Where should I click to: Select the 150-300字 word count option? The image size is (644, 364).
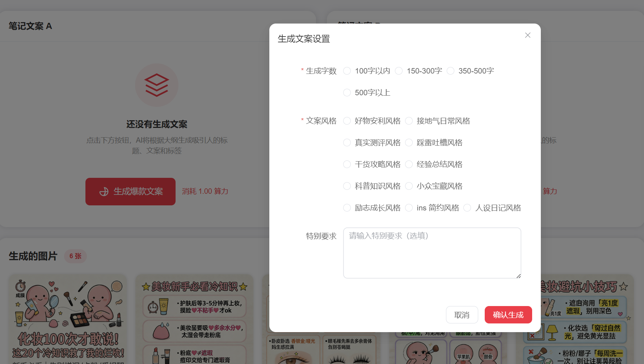tap(399, 71)
